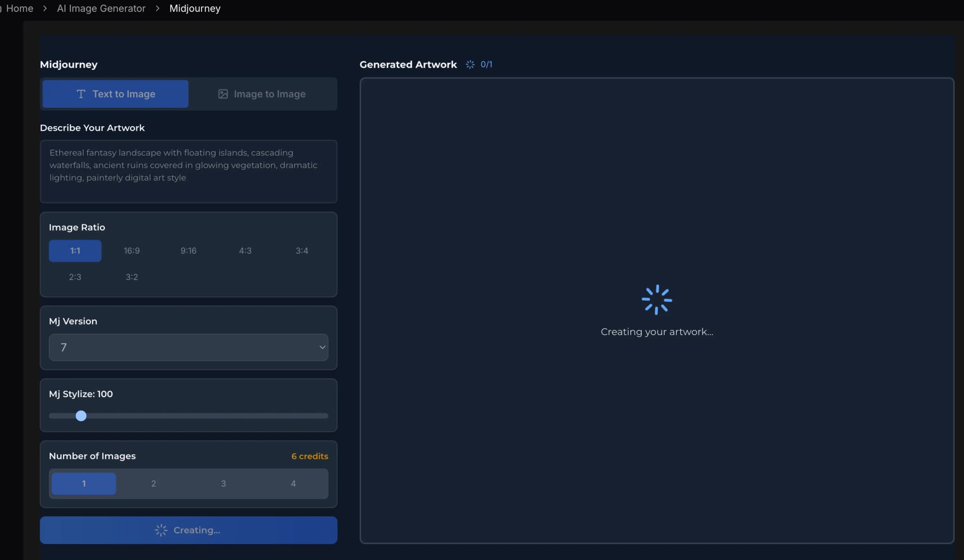Screen dimensions: 964x560
Task: Click breadcrumb chevron after Home
Action: pyautogui.click(x=45, y=8)
